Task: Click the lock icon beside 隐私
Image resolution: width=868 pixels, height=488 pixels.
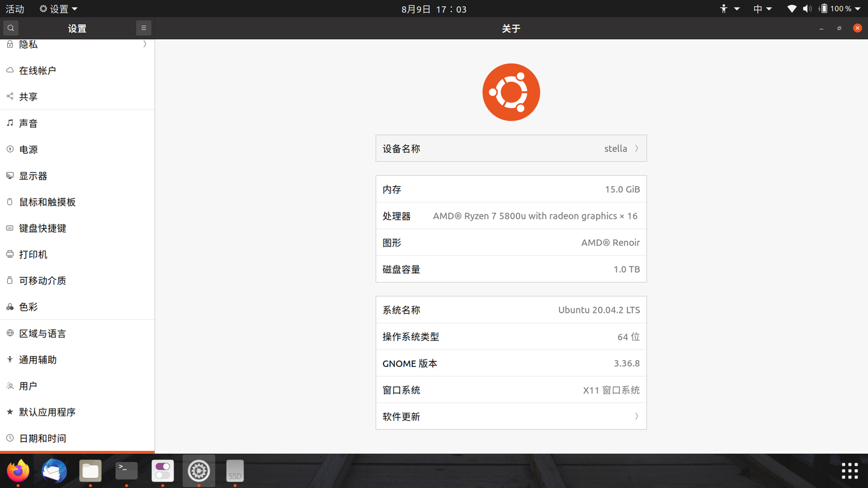Action: pyautogui.click(x=10, y=44)
